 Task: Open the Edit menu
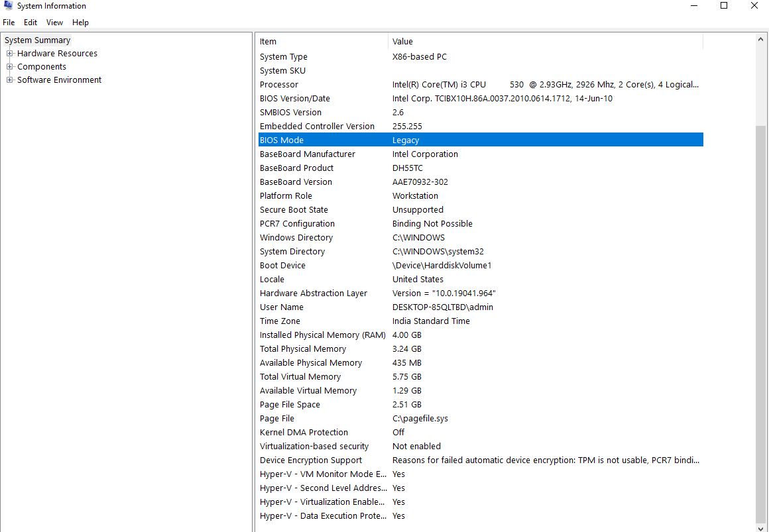(x=30, y=22)
